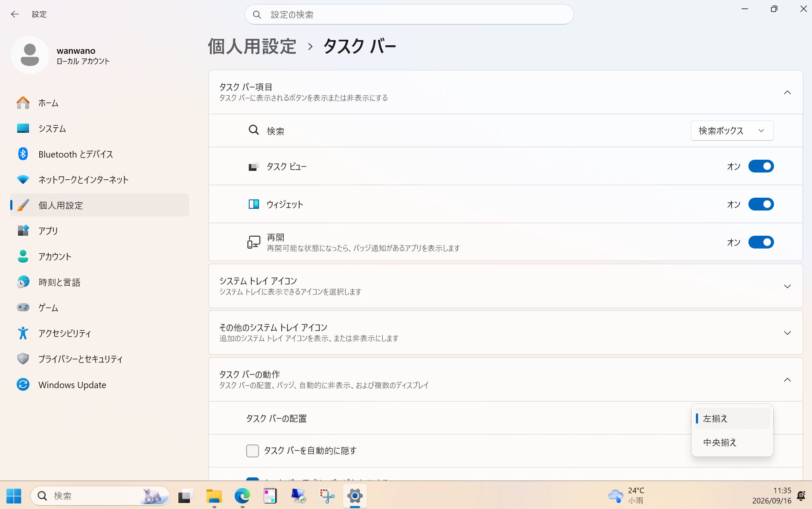Open ホーム in the sidebar
The height and width of the screenshot is (509, 812).
click(x=99, y=103)
